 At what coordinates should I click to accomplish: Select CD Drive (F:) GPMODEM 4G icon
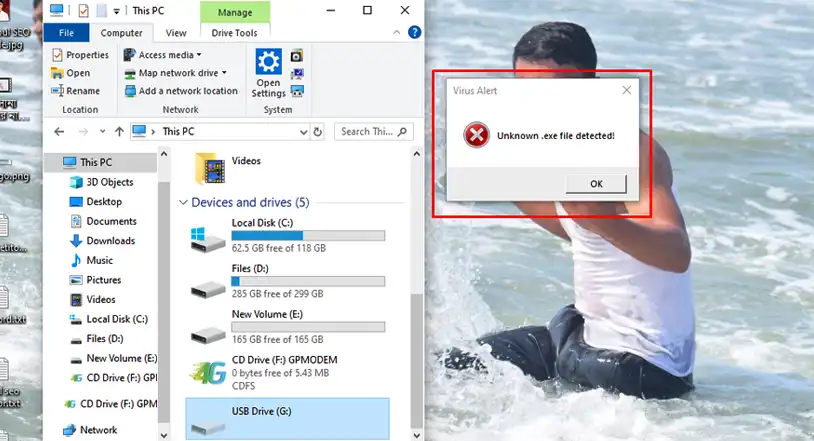pos(208,372)
